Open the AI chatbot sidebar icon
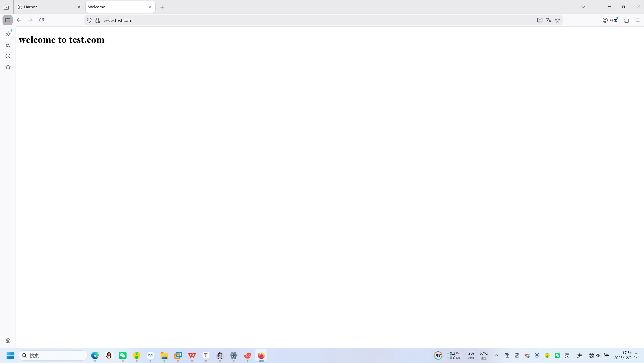This screenshot has height=363, width=644. 8,34
